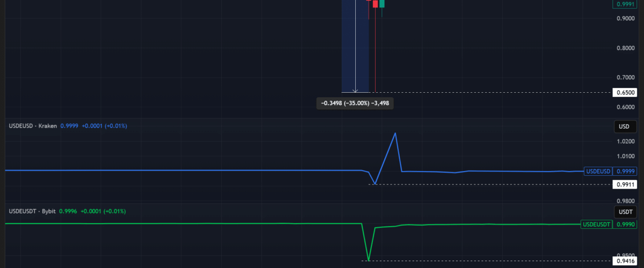Select the green USDEUSDT price scale label
The width and height of the screenshot is (644, 268).
click(x=597, y=224)
